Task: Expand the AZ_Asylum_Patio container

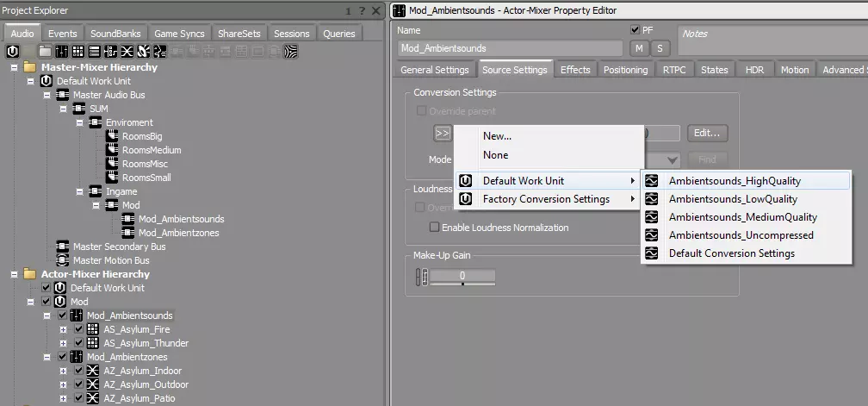Action: click(63, 398)
